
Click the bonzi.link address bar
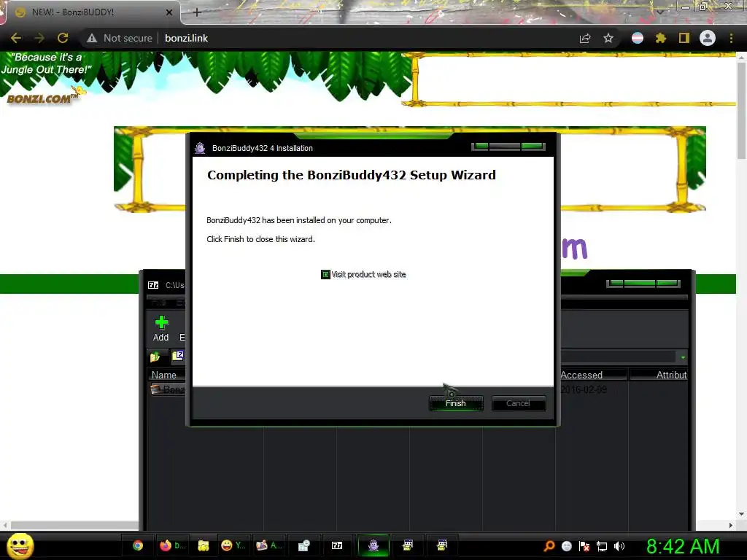coord(186,38)
